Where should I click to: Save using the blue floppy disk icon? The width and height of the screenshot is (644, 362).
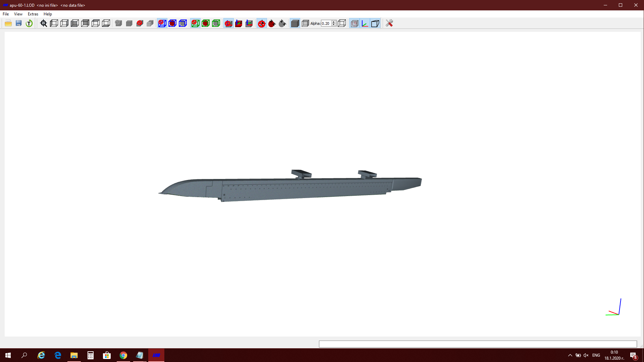coord(19,23)
